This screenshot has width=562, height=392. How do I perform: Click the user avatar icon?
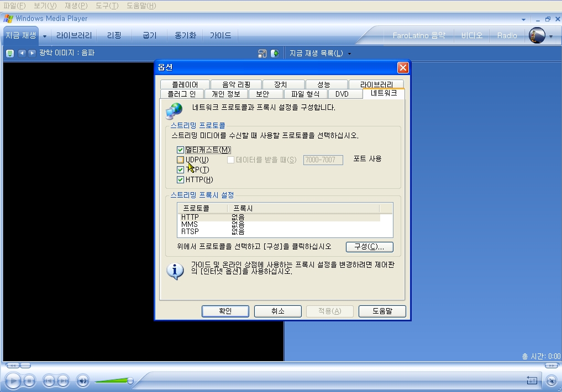[x=537, y=35]
